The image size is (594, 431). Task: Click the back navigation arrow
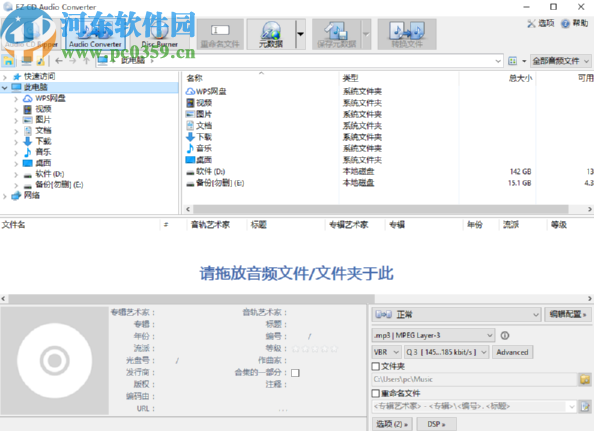pyautogui.click(x=59, y=61)
